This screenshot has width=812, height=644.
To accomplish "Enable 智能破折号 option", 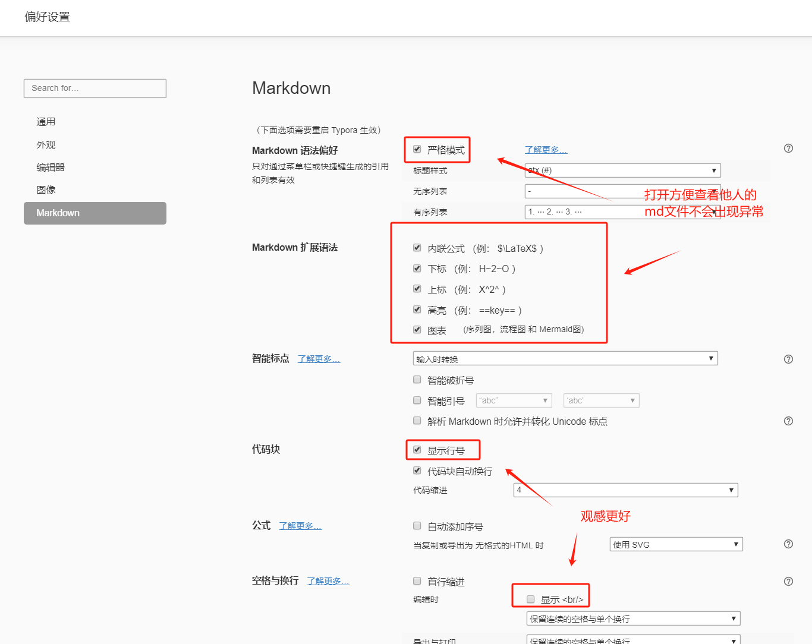I will 417,380.
